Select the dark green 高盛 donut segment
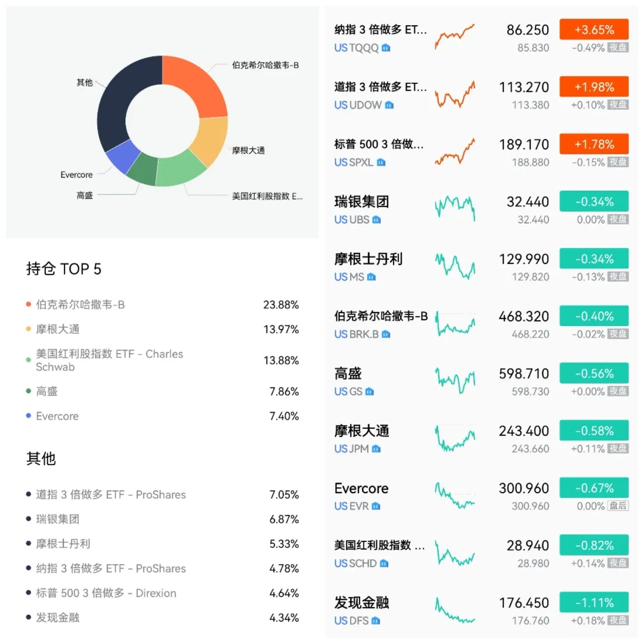 [x=143, y=170]
